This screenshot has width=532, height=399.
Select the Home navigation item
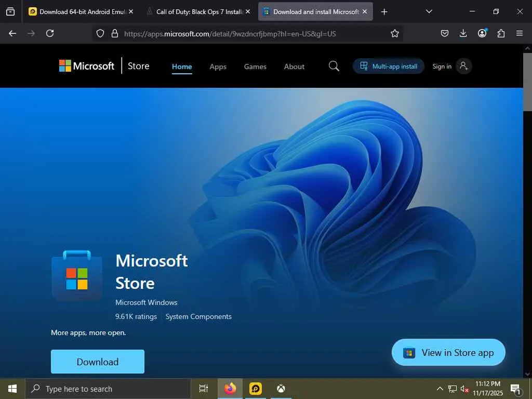[182, 66]
